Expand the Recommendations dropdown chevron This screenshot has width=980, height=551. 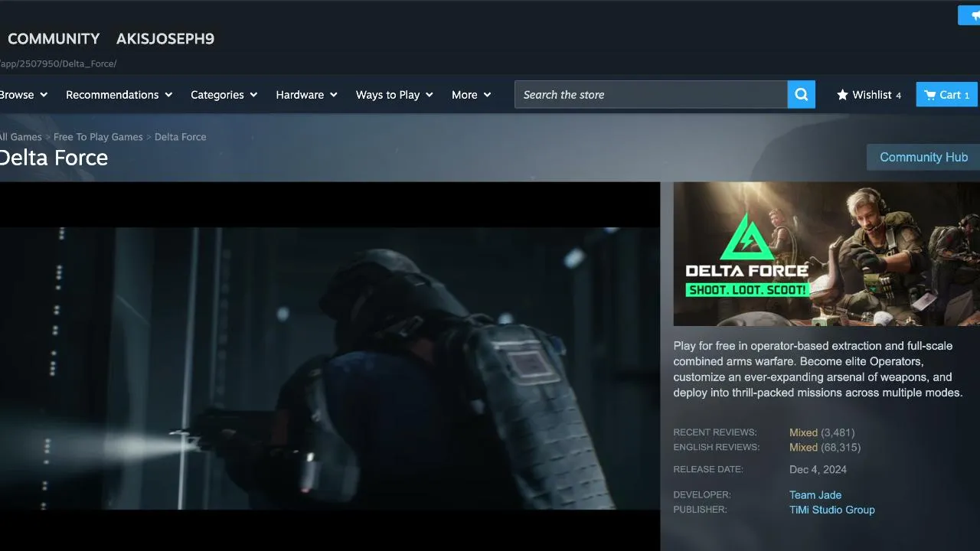click(x=168, y=95)
